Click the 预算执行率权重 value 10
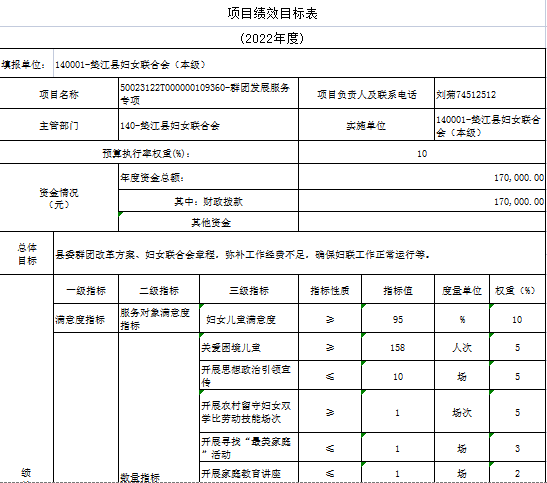 pyautogui.click(x=422, y=153)
